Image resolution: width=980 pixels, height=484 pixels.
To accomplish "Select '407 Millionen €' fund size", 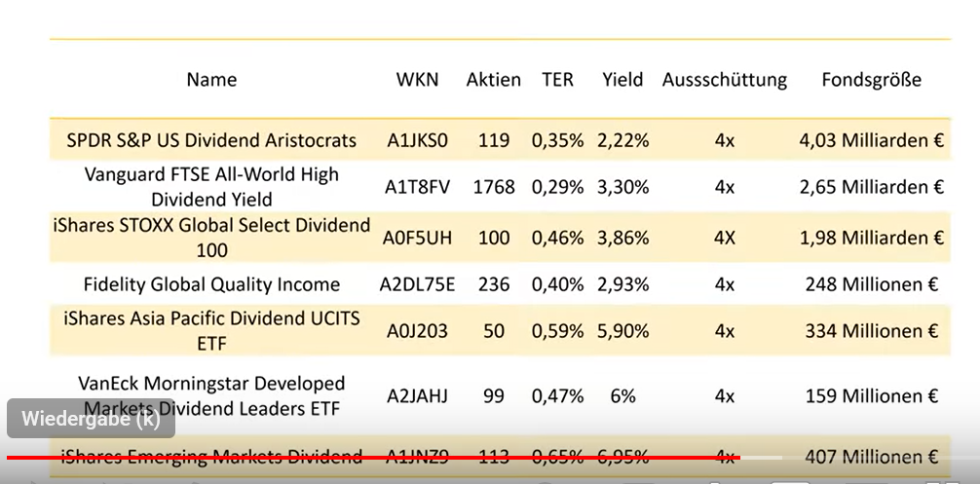I will pyautogui.click(x=871, y=457).
